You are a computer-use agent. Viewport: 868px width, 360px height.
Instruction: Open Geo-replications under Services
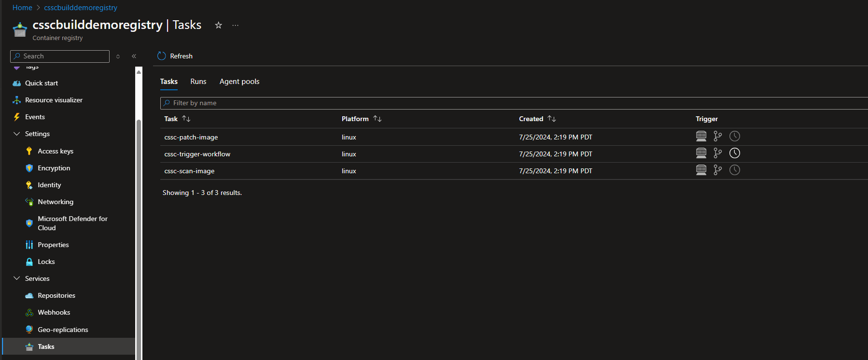(x=63, y=330)
